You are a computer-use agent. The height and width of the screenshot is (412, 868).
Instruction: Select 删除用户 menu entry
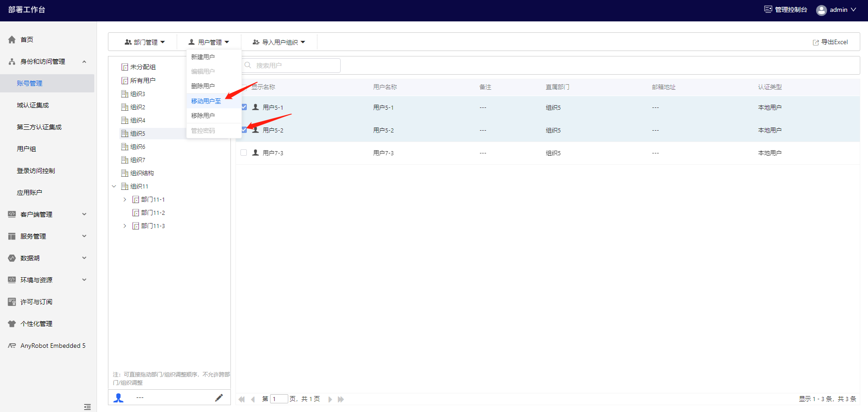click(x=214, y=86)
